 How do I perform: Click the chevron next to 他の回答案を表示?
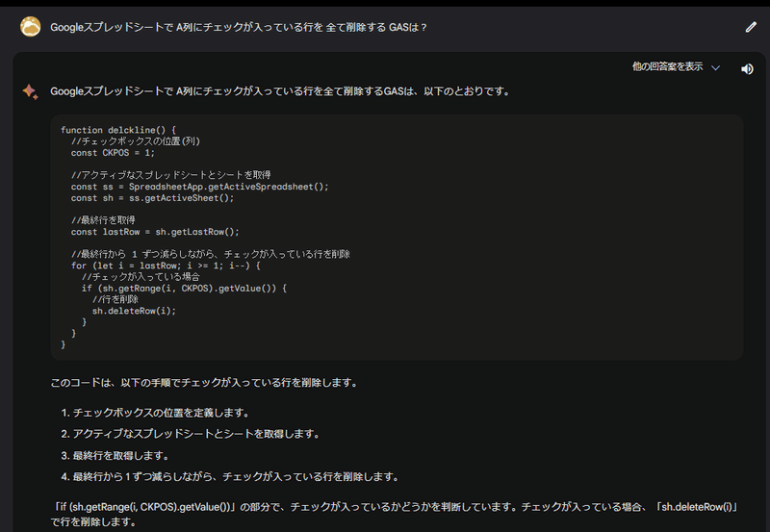tap(715, 67)
